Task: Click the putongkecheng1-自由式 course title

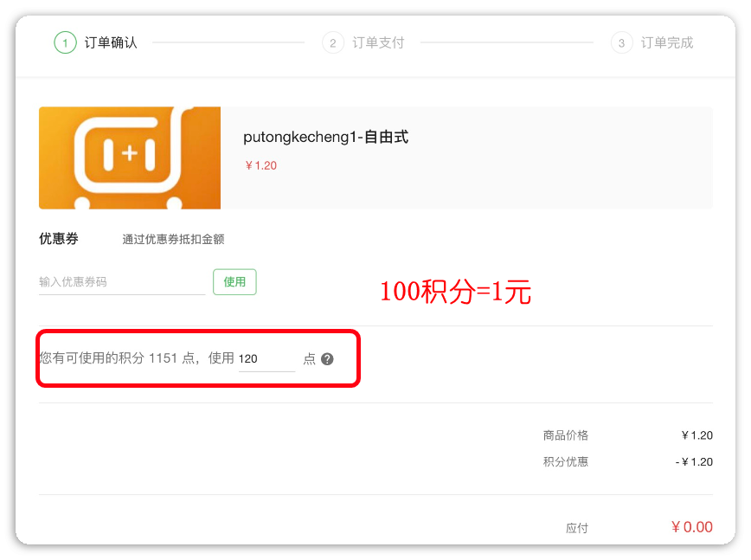Action: pos(325,137)
